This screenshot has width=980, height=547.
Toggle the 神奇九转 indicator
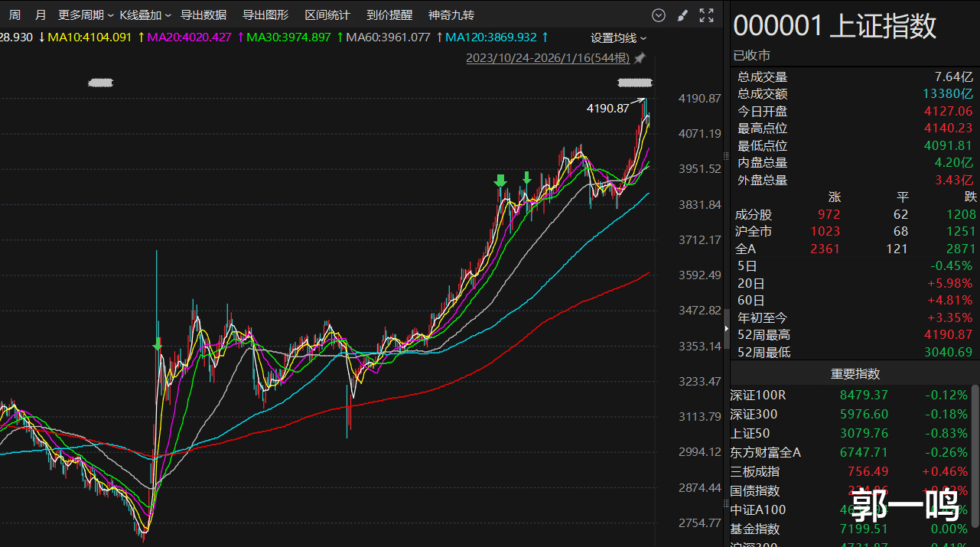[451, 15]
